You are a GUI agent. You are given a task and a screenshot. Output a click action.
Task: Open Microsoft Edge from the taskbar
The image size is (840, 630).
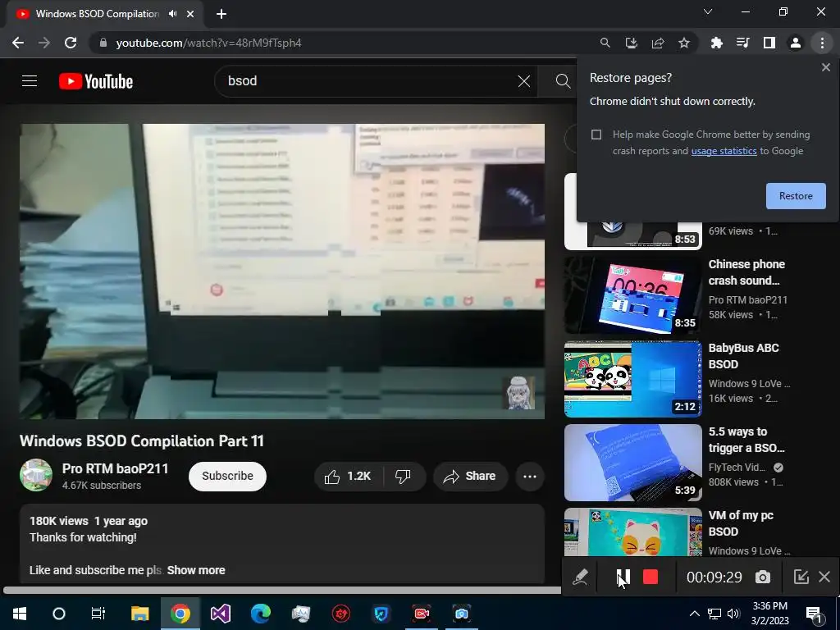tap(260, 614)
